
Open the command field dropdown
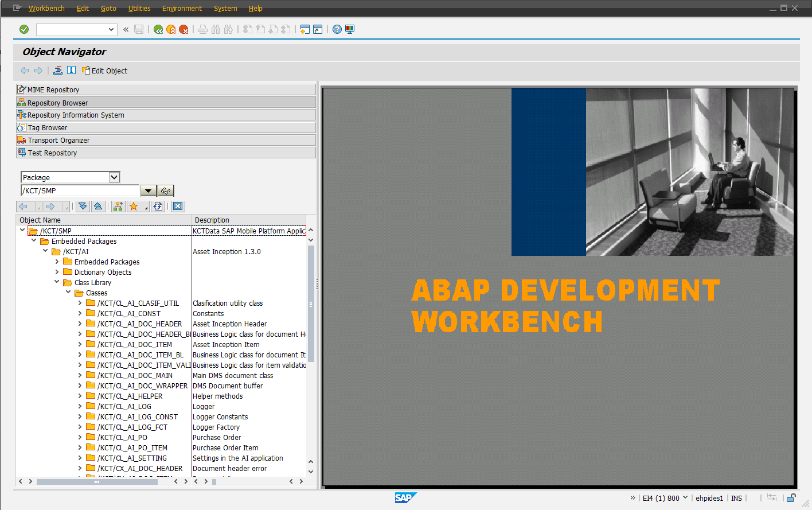(x=111, y=29)
